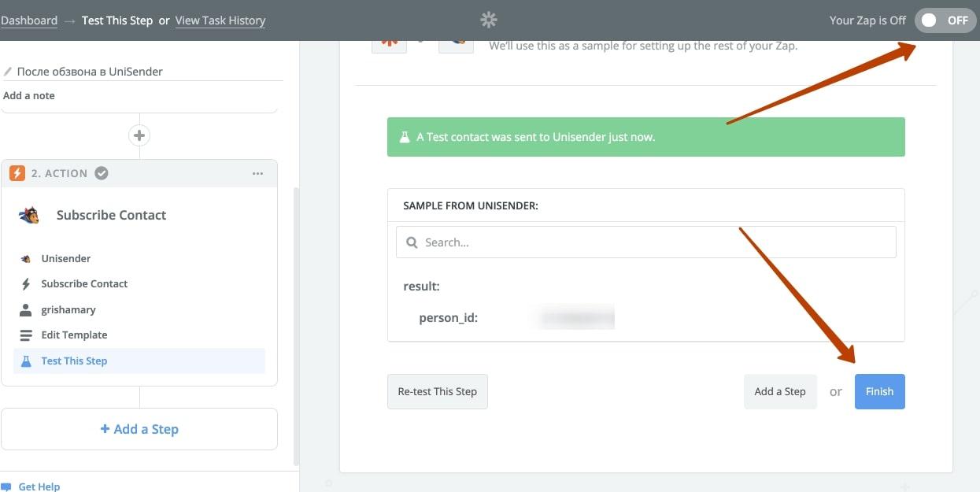
Task: Click the checkmark next to '2. ACTION'
Action: pyautogui.click(x=102, y=173)
